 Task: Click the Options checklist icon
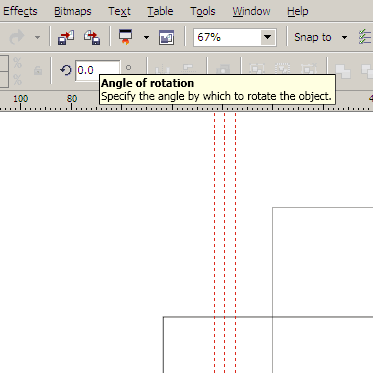pyautogui.click(x=365, y=37)
